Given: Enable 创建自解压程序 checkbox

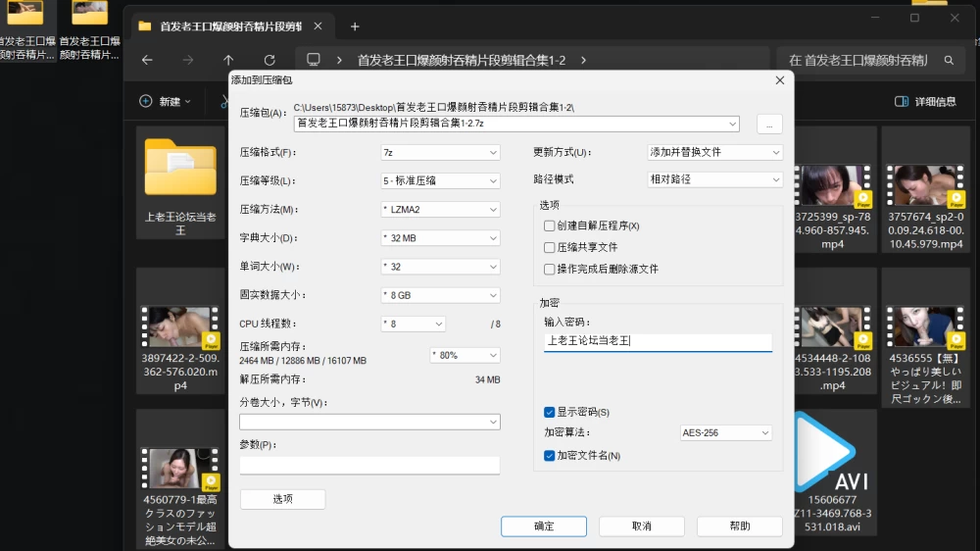Looking at the screenshot, I should [550, 225].
